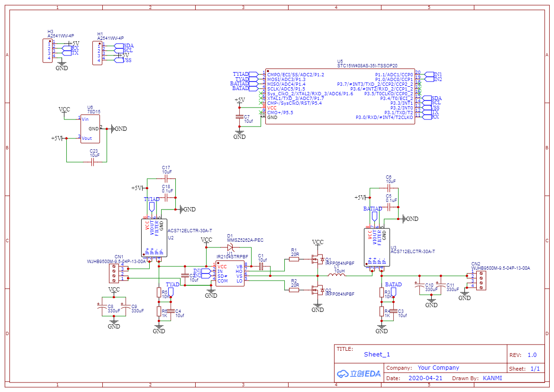
Task: Click pin name 'P3.4/T0/ECI_2'
Action: (396, 98)
